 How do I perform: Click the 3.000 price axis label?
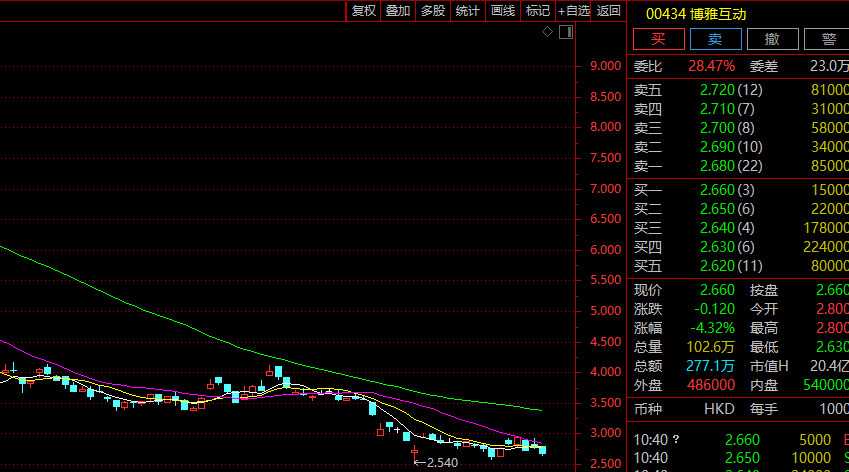pos(605,433)
